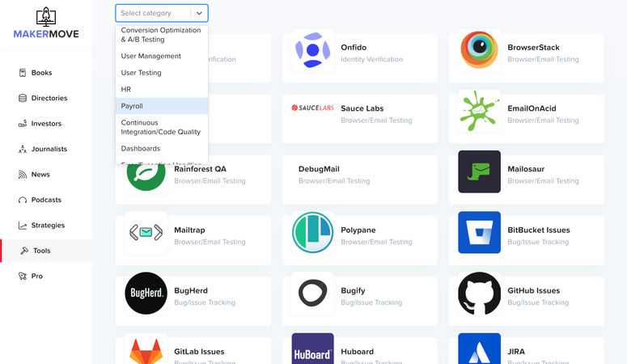This screenshot has height=364, width=627.
Task: Toggle the category dropdown chevron
Action: 199,13
